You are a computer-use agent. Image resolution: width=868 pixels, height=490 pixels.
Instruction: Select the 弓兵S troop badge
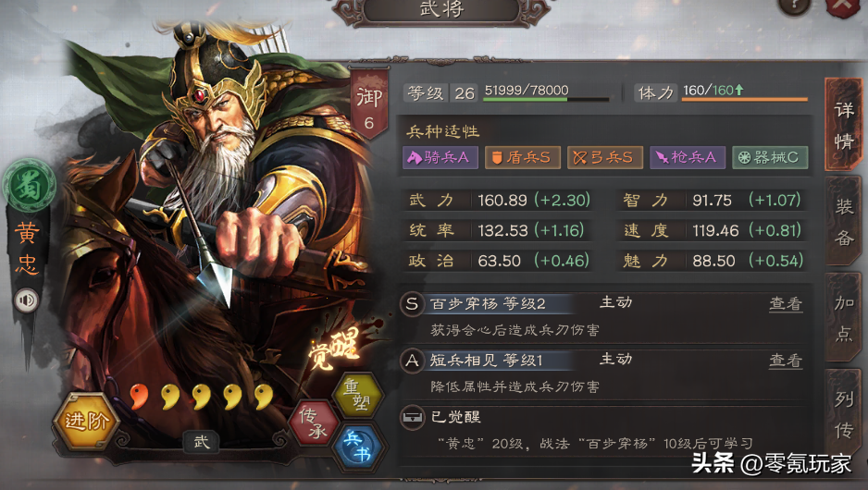tap(605, 157)
